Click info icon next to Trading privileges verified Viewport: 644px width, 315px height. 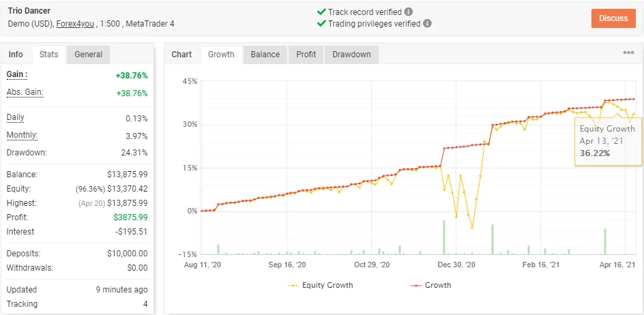pyautogui.click(x=427, y=23)
